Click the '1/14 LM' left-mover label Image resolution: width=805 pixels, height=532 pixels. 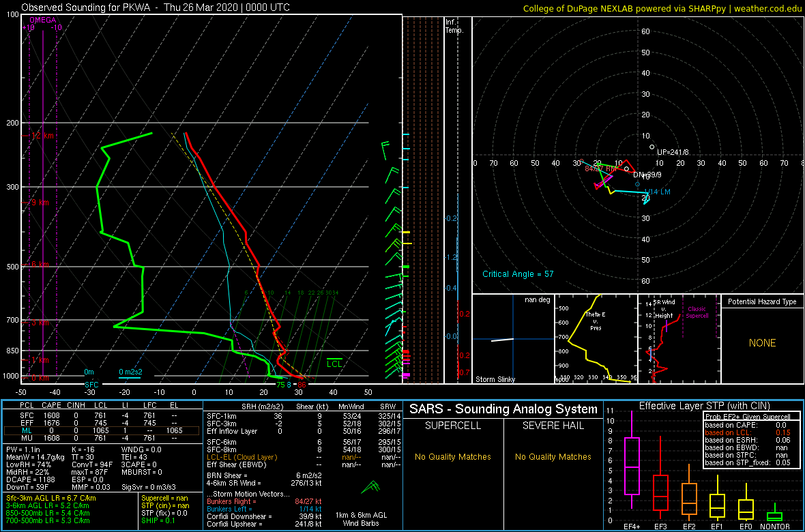pos(657,192)
